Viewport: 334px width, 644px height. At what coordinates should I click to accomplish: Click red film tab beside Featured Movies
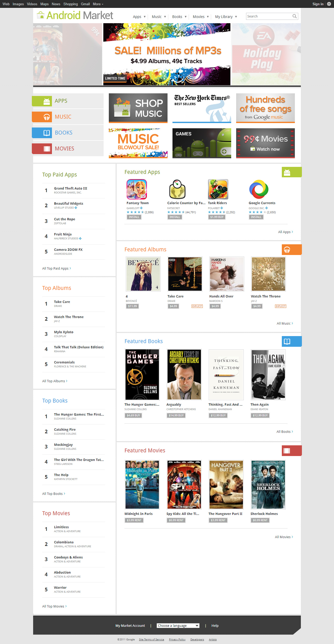tap(292, 451)
